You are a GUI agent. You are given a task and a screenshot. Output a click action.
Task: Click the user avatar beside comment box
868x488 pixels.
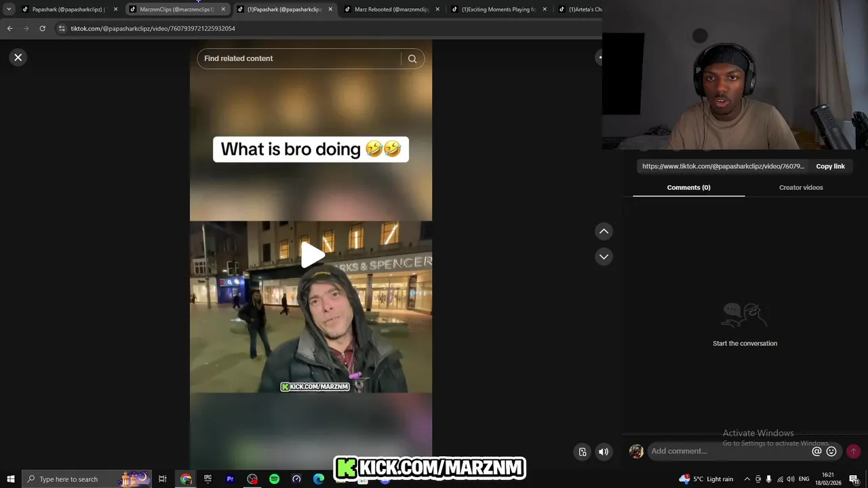tap(636, 451)
